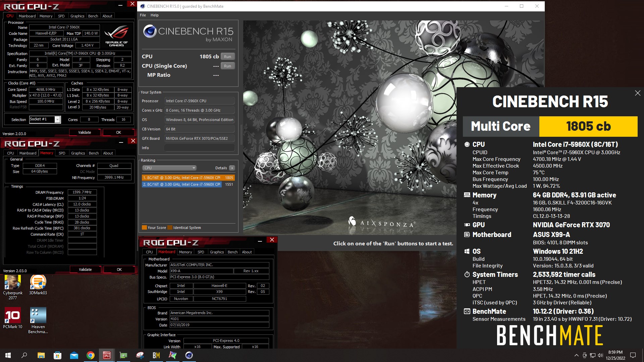This screenshot has height=362, width=644.
Task: Select ranking entry with score 1551
Action: click(x=188, y=184)
